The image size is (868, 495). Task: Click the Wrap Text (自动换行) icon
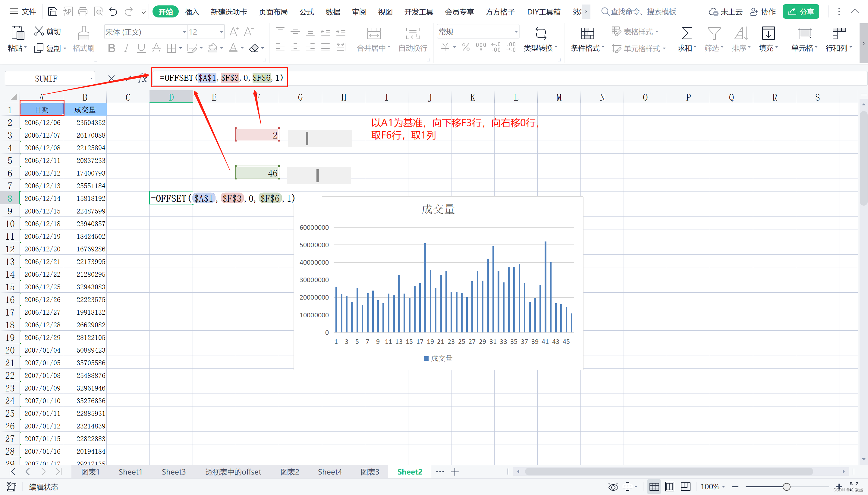click(413, 33)
